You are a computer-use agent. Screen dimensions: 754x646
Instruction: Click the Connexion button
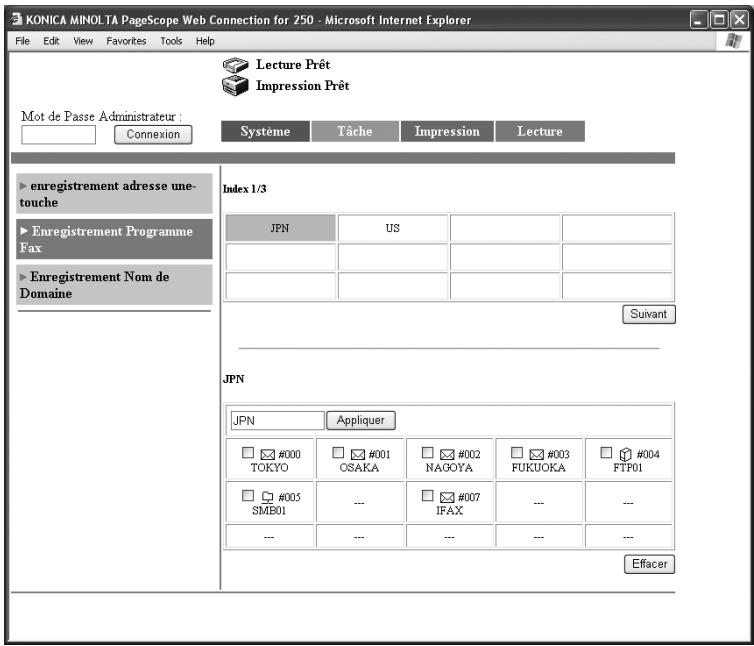(153, 134)
